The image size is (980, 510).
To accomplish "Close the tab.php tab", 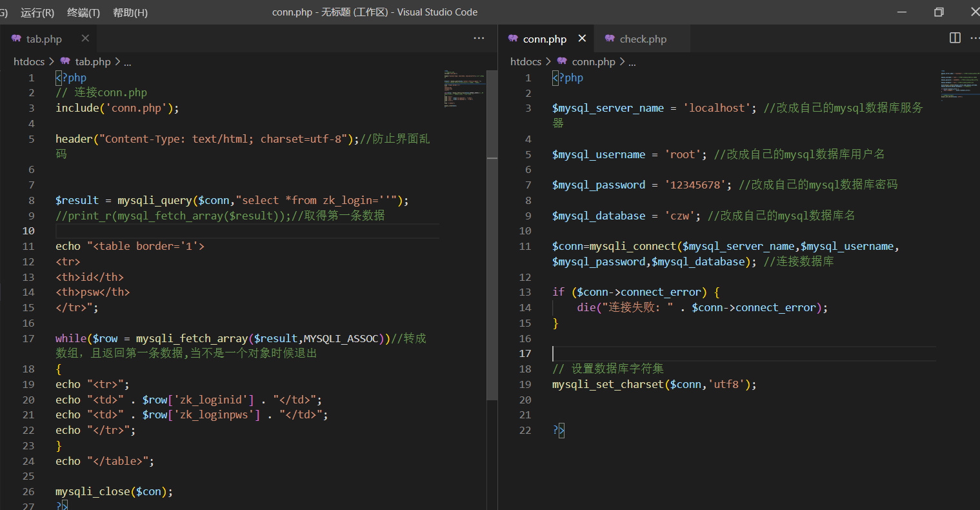I will click(85, 38).
